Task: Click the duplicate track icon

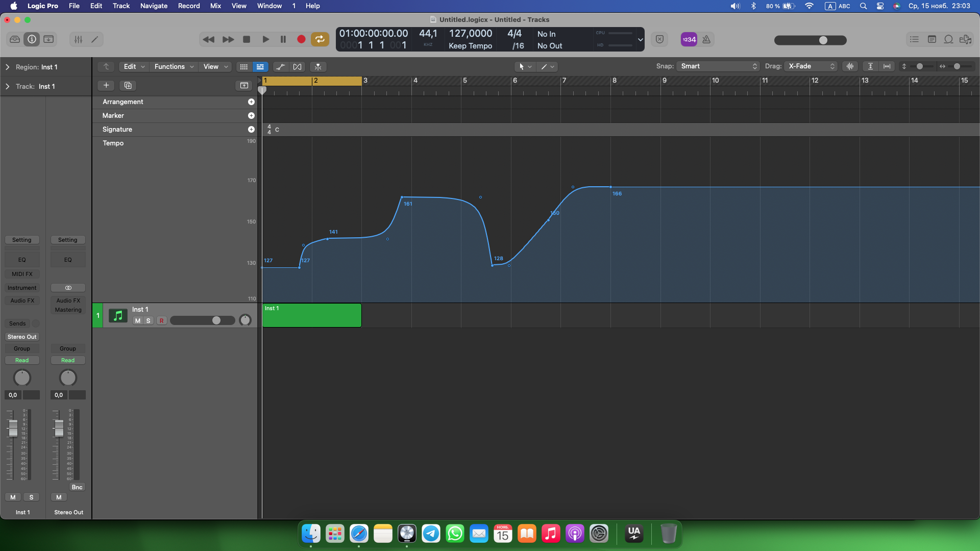Action: (x=128, y=85)
